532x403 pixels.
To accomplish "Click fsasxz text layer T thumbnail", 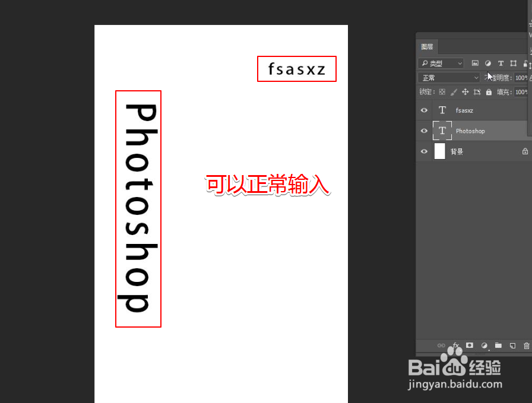I will point(442,110).
